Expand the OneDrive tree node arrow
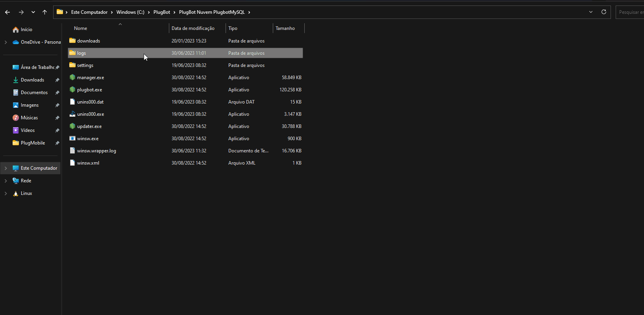The width and height of the screenshot is (644, 315). 6,42
